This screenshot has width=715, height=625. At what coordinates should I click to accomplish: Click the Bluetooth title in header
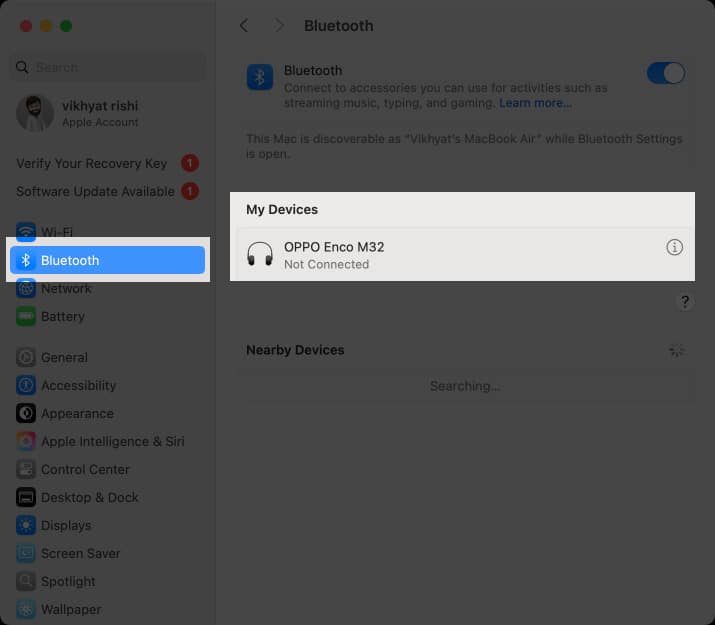[x=339, y=26]
